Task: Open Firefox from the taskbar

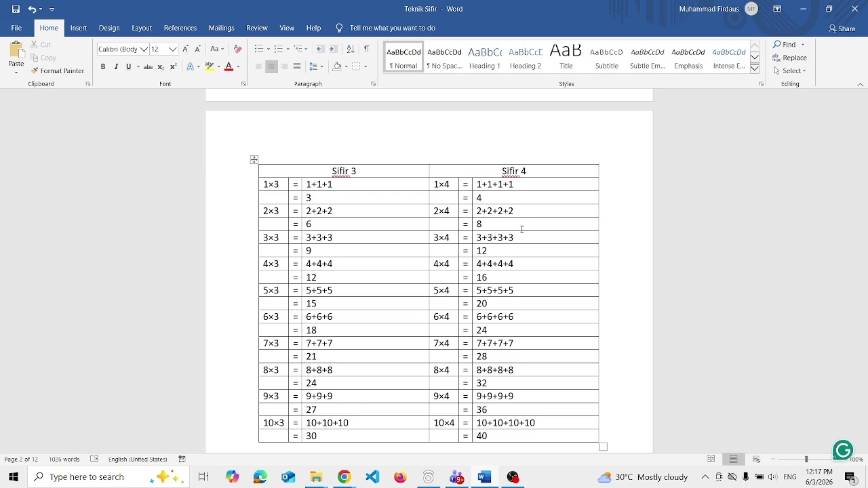Action: pyautogui.click(x=400, y=477)
